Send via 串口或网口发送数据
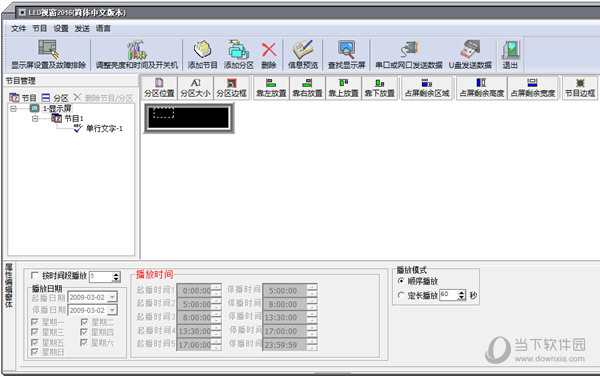This screenshot has height=377, width=600. [x=409, y=54]
